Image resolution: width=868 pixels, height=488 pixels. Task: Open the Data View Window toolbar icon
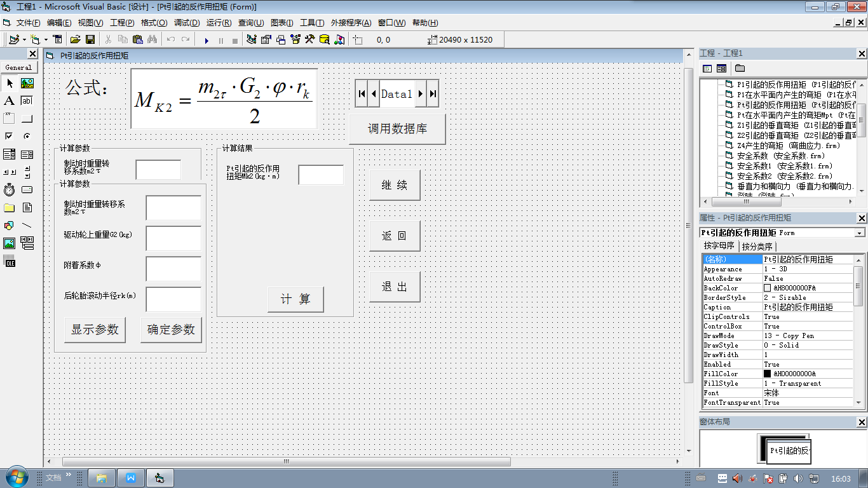click(325, 39)
